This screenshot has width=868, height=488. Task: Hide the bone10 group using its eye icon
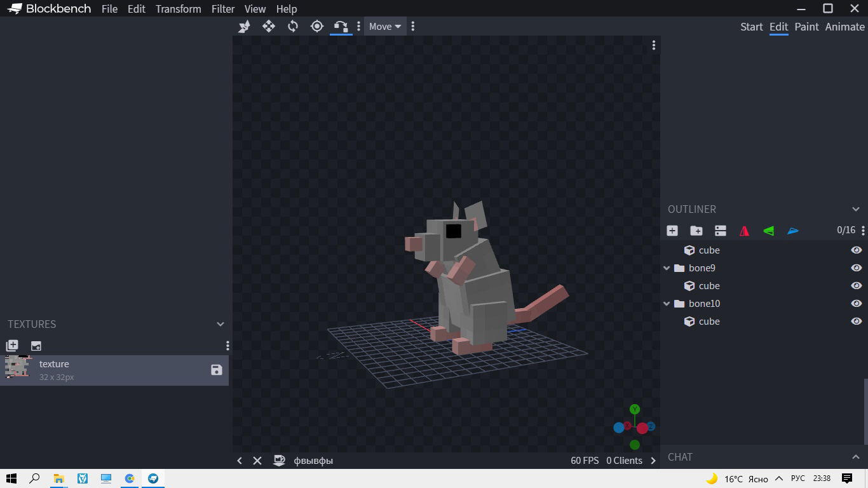(x=856, y=304)
